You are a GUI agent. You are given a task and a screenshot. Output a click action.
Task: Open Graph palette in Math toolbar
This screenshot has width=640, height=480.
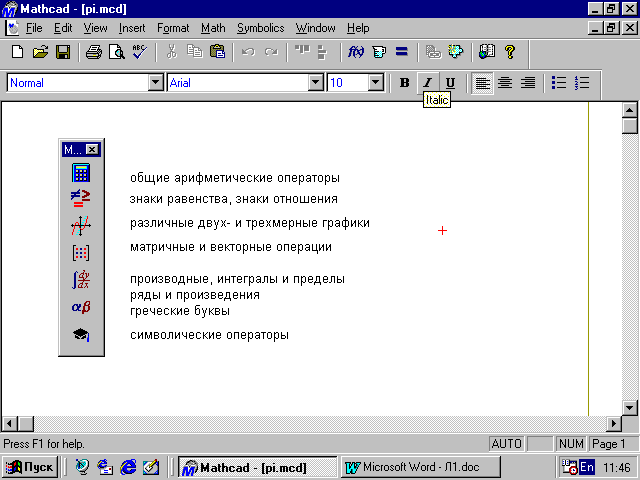point(81,226)
